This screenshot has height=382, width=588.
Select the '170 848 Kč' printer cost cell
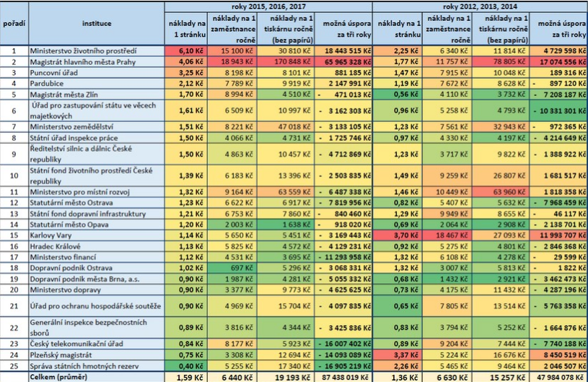click(x=286, y=62)
